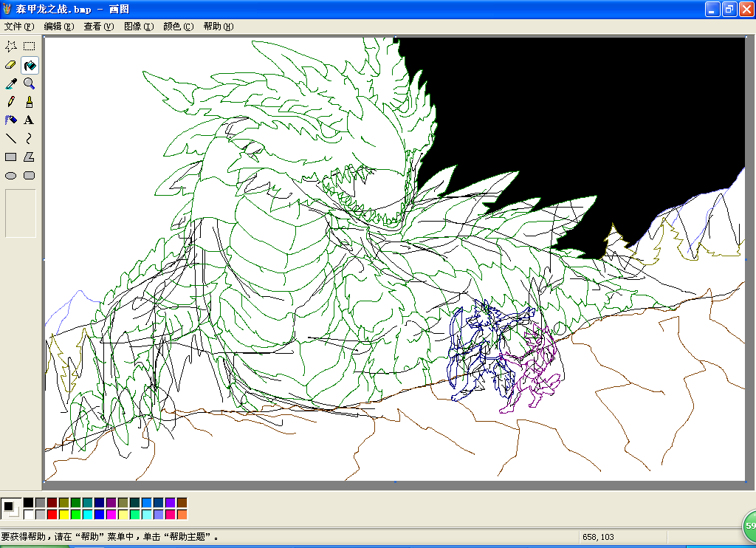
Task: Select the Polygon tool
Action: (30, 157)
